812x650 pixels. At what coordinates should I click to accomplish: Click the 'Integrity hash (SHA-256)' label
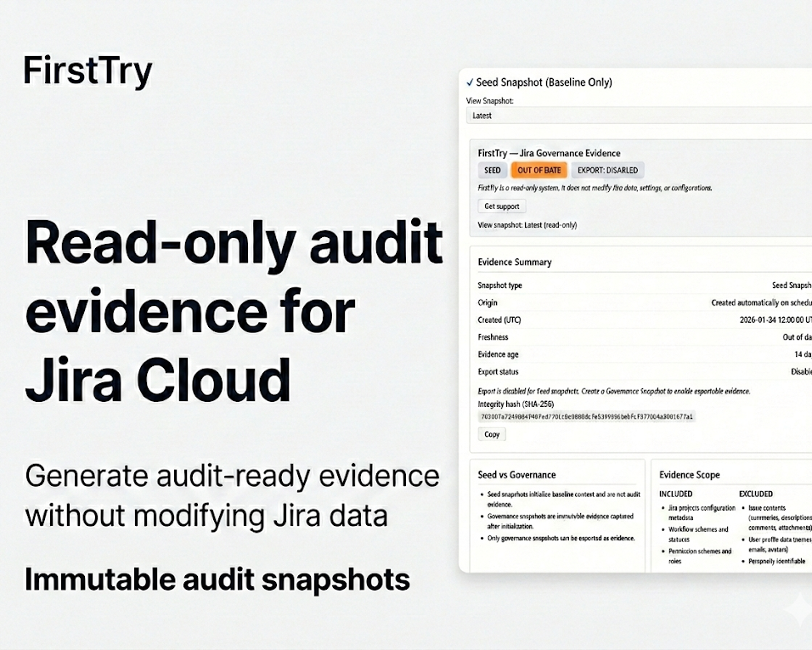[x=516, y=404]
